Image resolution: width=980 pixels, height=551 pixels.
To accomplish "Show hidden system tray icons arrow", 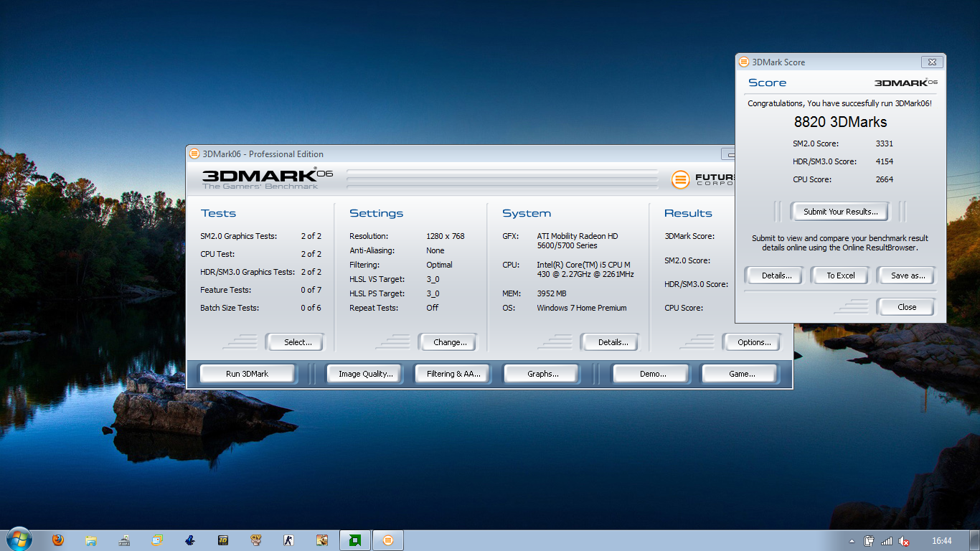I will pyautogui.click(x=852, y=541).
